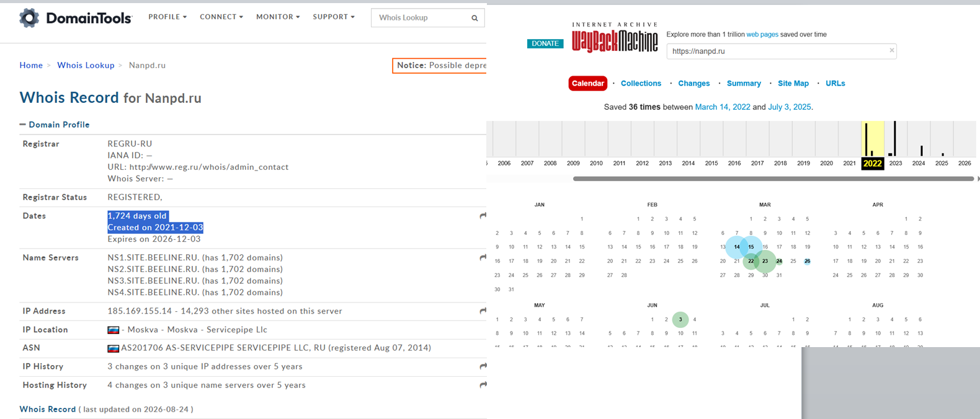Open the SUPPORT dropdown menu
The width and height of the screenshot is (980, 419).
tap(334, 17)
